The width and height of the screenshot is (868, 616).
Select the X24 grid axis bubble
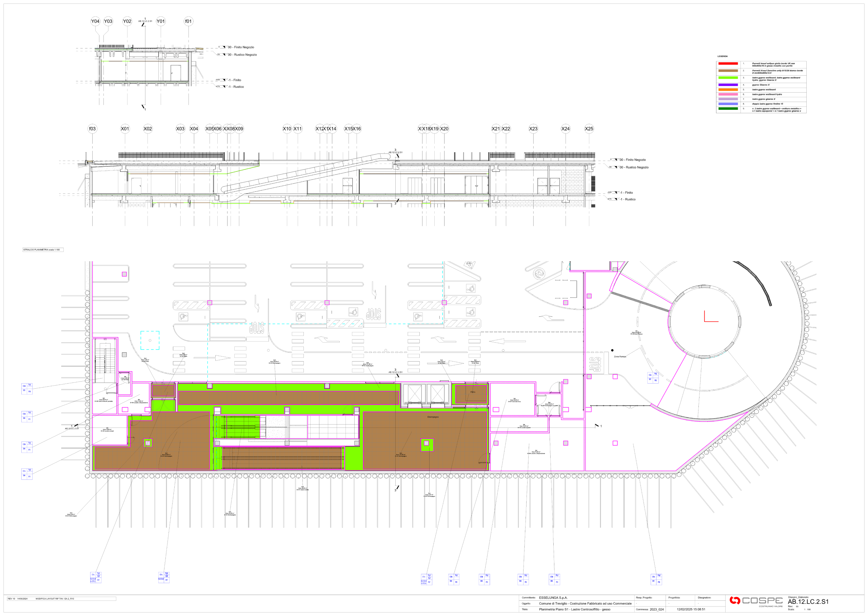pos(566,128)
